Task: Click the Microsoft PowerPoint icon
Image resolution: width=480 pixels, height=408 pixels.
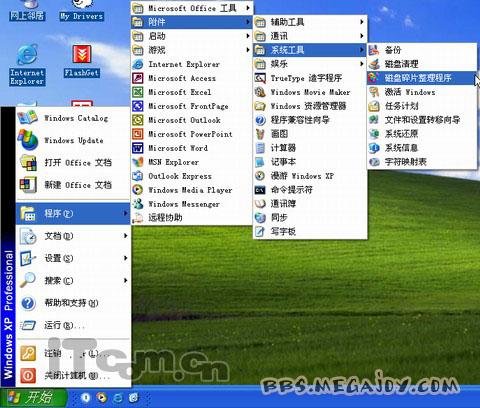Action: tap(138, 134)
